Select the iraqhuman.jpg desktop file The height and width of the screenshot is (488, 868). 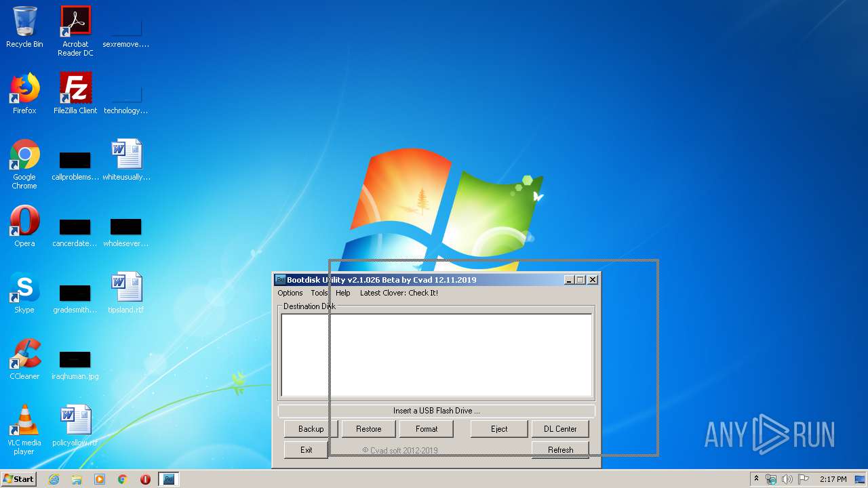click(75, 365)
